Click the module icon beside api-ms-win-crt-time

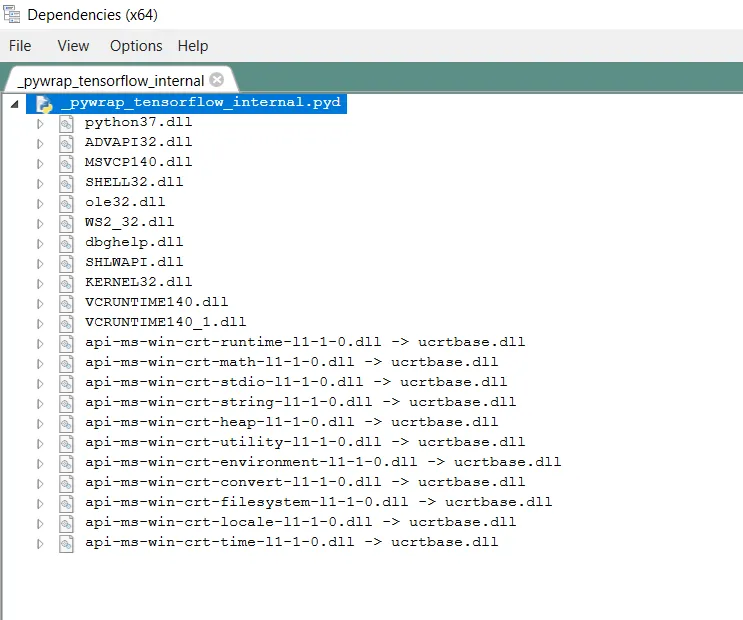(66, 544)
